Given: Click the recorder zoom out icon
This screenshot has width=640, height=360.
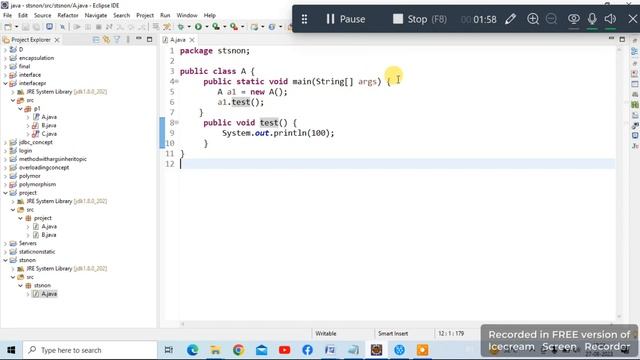Looking at the screenshot, I should [551, 19].
